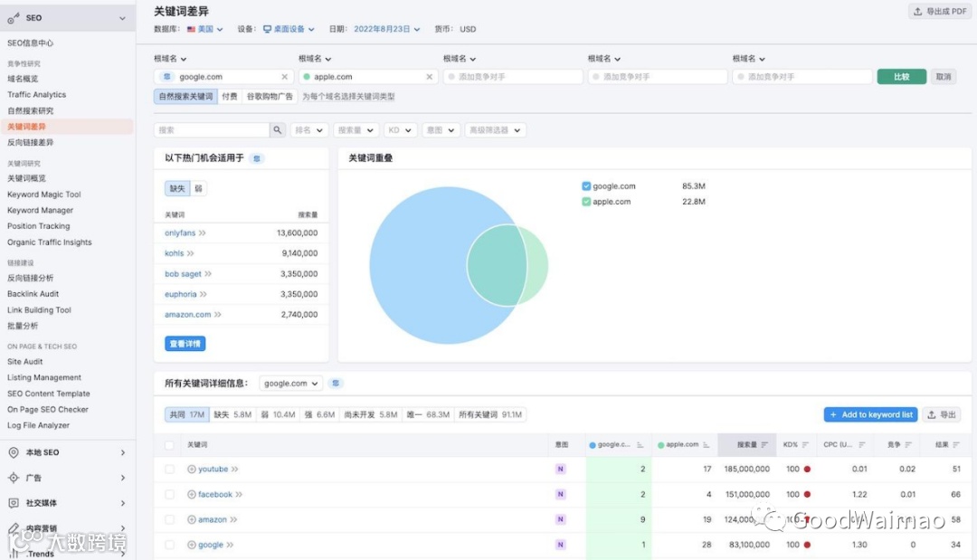Click export icon button beside Add to keyword list
Image resolution: width=977 pixels, height=560 pixels.
click(x=941, y=414)
